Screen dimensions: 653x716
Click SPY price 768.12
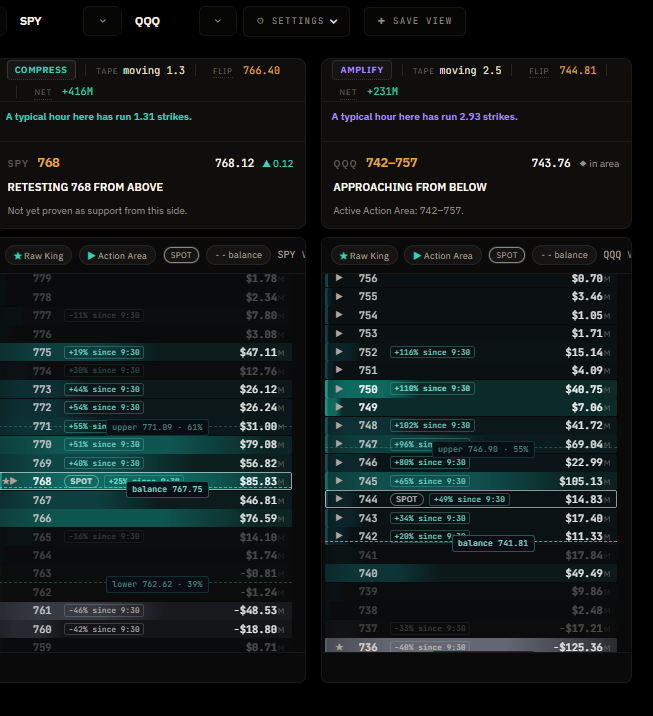pos(234,163)
